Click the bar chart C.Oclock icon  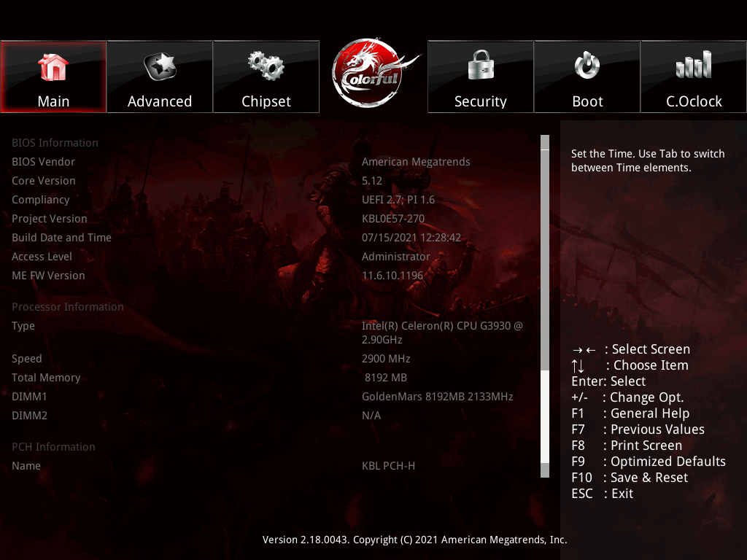click(x=694, y=64)
